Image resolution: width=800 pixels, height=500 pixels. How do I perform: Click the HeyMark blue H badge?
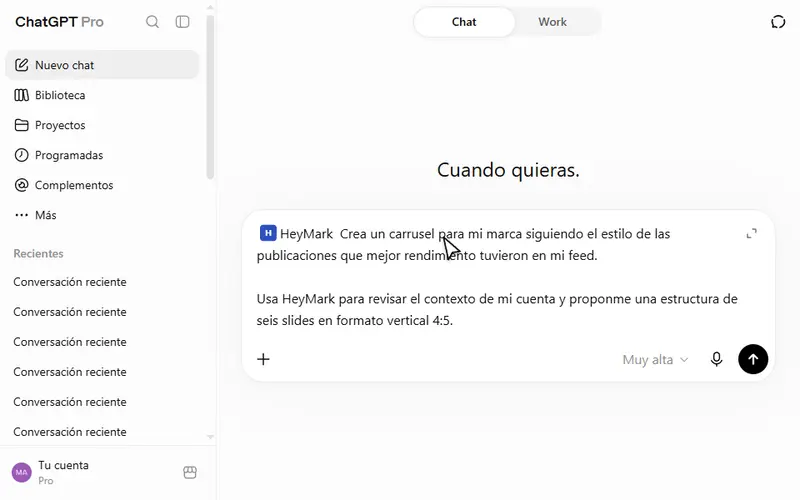pos(268,233)
